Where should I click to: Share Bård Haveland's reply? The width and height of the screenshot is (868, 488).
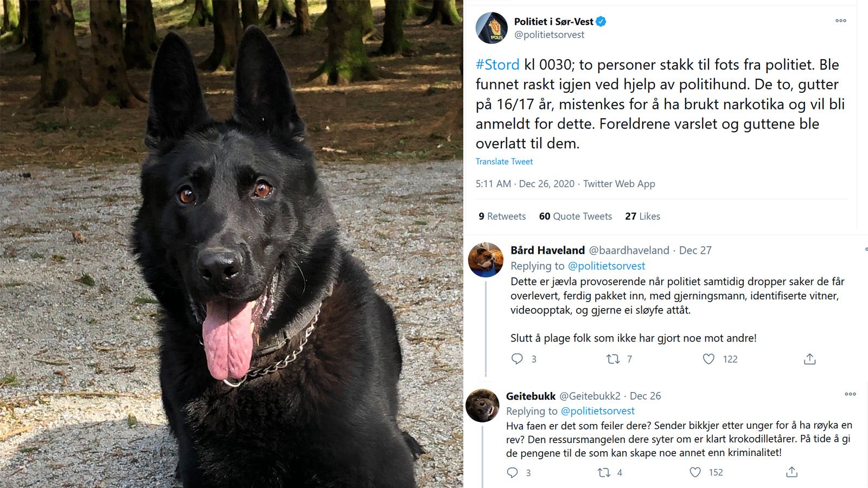pos(809,359)
